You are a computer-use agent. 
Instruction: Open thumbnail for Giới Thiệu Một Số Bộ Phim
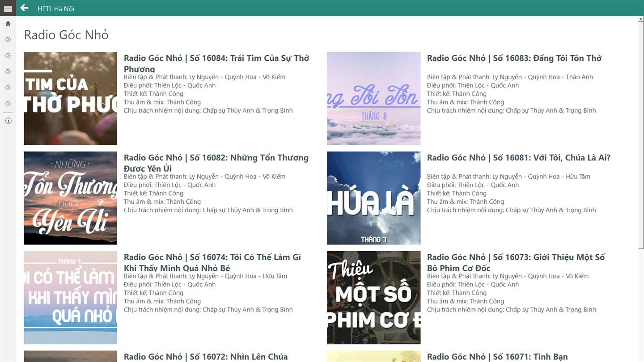coord(373,298)
